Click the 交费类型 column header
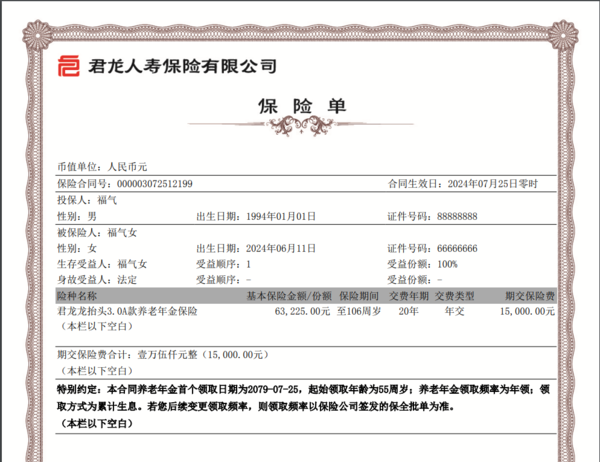This screenshot has height=462, width=600. (x=454, y=296)
